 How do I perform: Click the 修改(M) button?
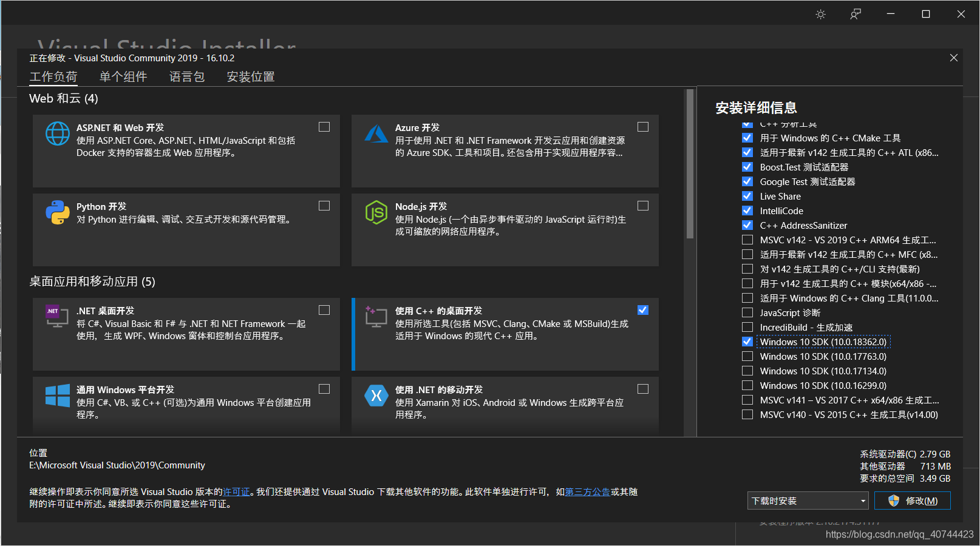coord(913,500)
